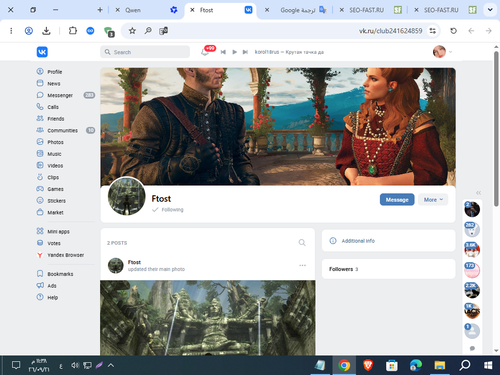The image size is (500, 375).
Task: Expand the tab list dropdown
Action: click(x=490, y=10)
